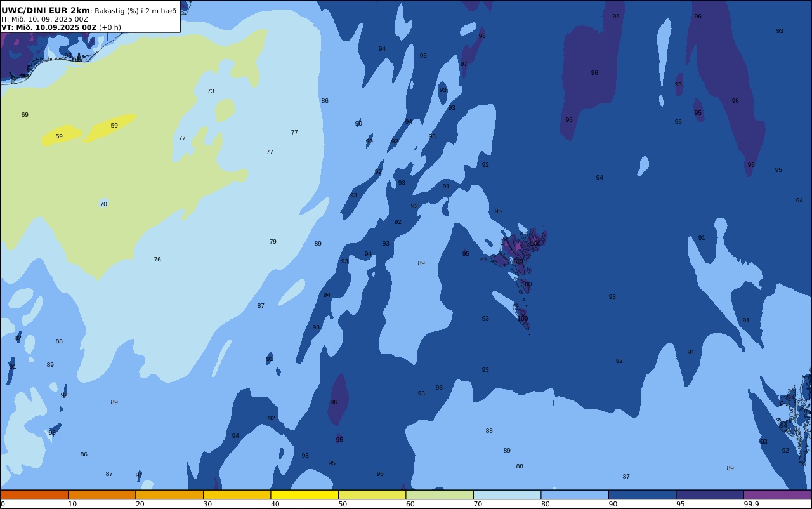Image resolution: width=812 pixels, height=509 pixels.
Task: Select the light blue 80–90 legend swatch
Action: tap(575, 494)
